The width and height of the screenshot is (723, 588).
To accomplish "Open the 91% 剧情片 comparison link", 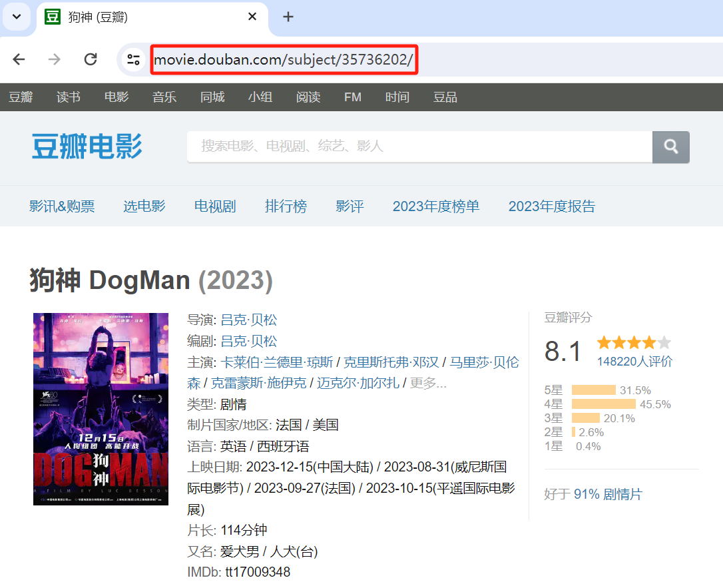I will [x=608, y=494].
